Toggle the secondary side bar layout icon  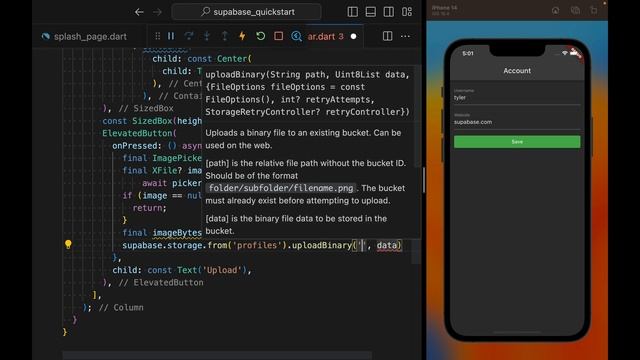(389, 12)
